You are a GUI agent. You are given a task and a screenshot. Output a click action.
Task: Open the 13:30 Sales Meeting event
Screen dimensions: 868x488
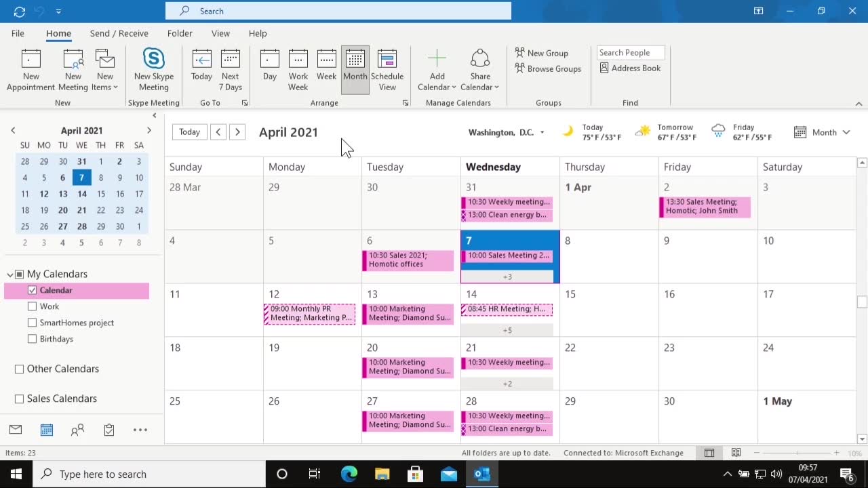pyautogui.click(x=705, y=206)
